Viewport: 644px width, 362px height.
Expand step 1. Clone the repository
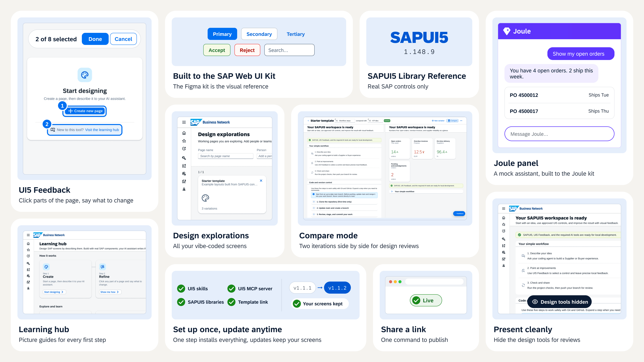tap(344, 202)
